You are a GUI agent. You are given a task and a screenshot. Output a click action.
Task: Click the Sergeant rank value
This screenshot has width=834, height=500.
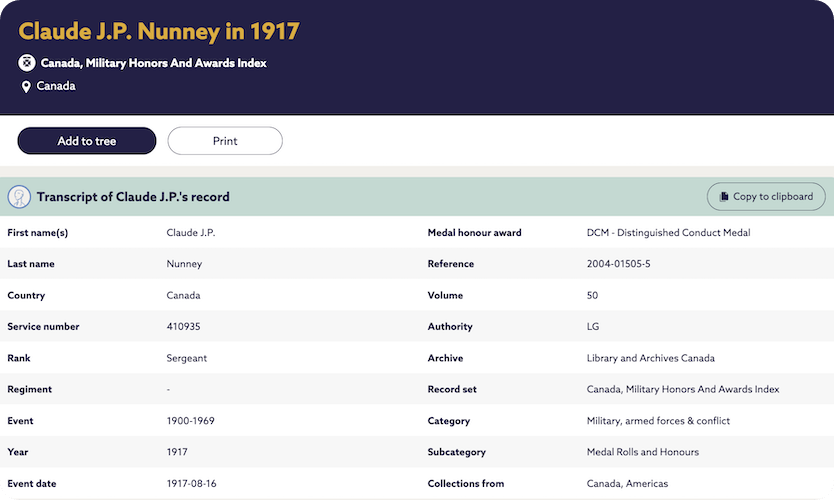coord(186,358)
